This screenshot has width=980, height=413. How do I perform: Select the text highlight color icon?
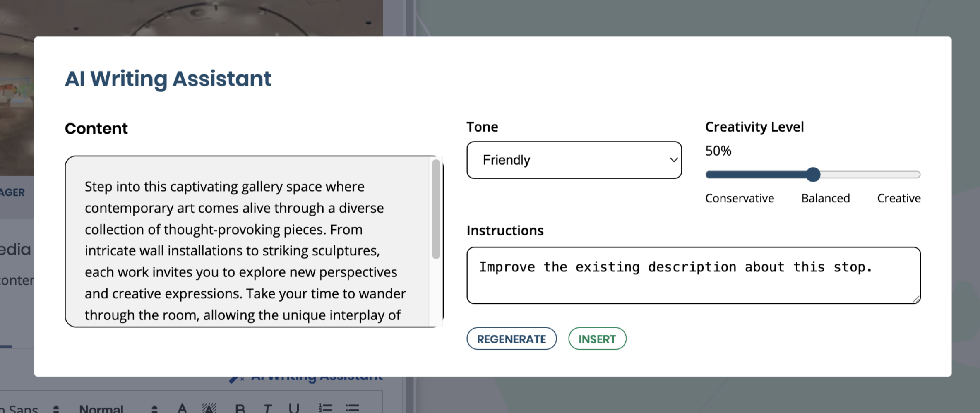tap(209, 408)
